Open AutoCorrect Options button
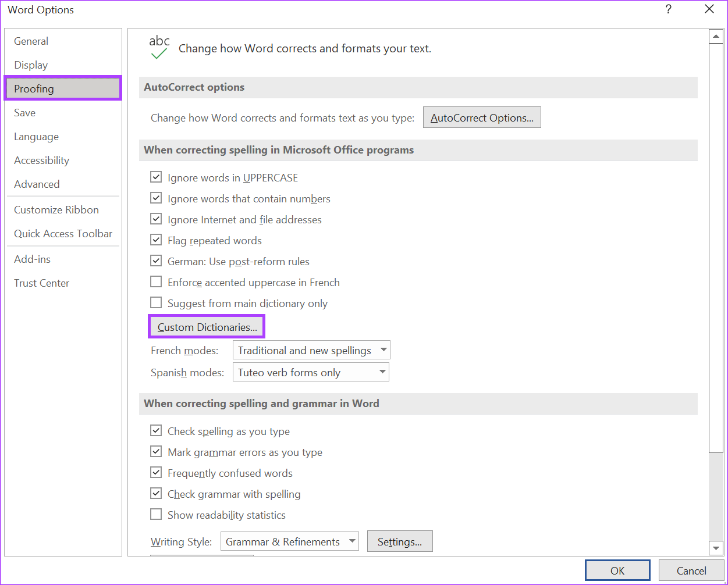The width and height of the screenshot is (728, 585). 482,117
